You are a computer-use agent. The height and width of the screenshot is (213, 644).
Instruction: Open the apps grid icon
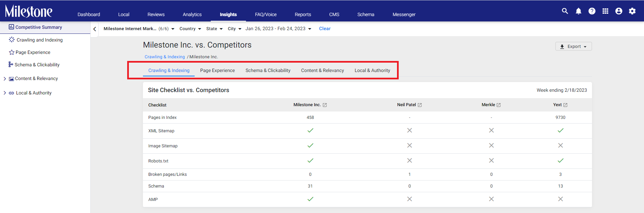[605, 11]
